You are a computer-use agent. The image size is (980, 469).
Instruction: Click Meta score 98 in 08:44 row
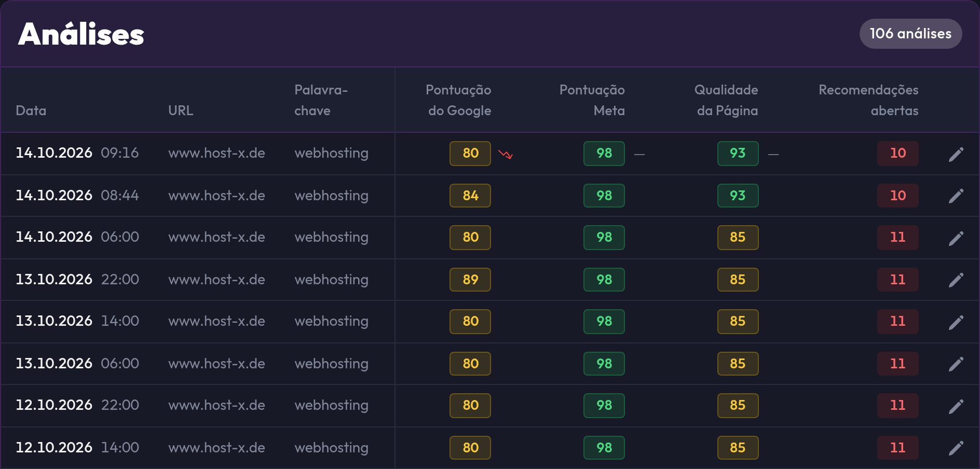pyautogui.click(x=604, y=196)
